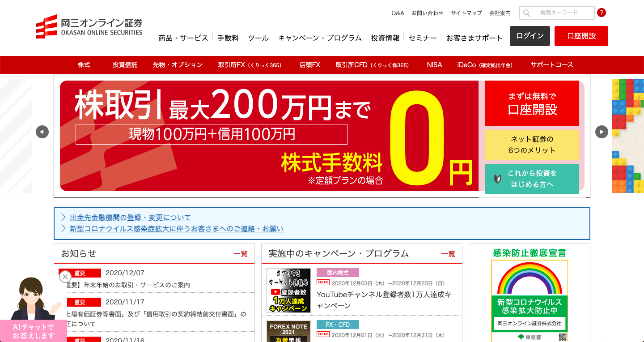The width and height of the screenshot is (644, 342).
Task: Click the 2020/12/07 重要 label
Action: click(80, 273)
